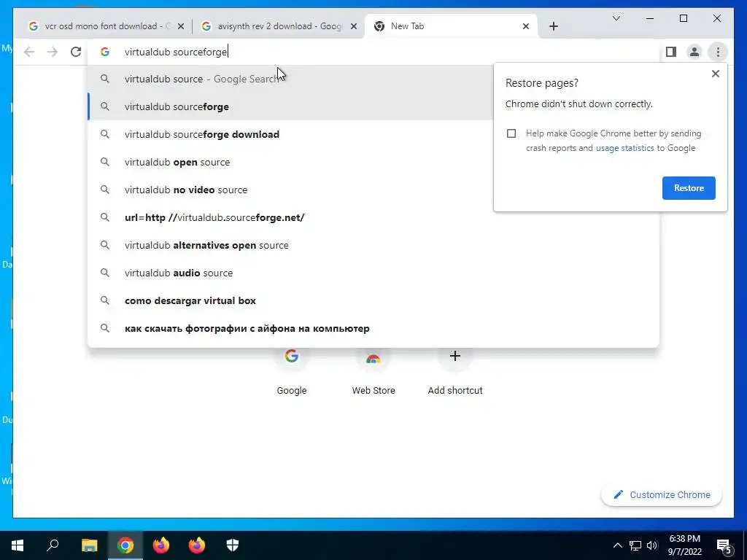Close the 'vcr osd mono font download' tab

181,26
